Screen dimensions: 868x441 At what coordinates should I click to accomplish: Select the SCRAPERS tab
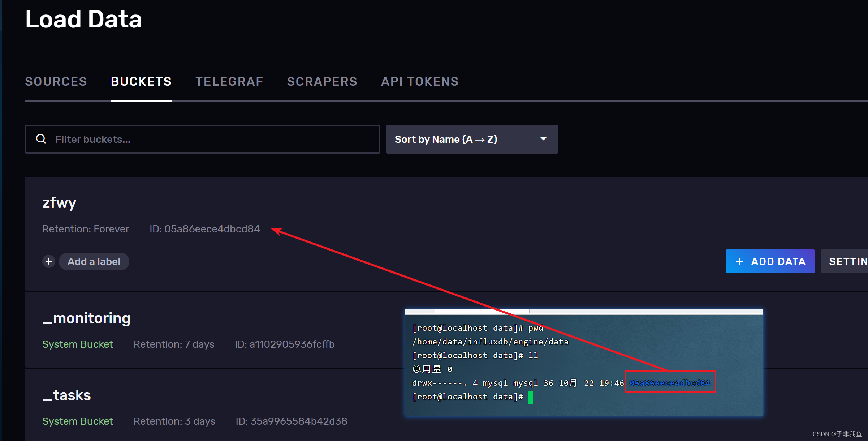pos(322,82)
